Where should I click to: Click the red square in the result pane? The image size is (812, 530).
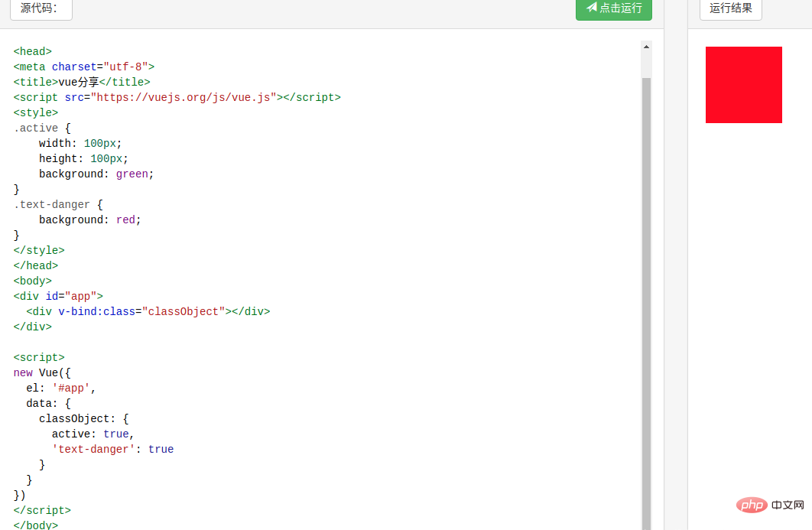(743, 85)
